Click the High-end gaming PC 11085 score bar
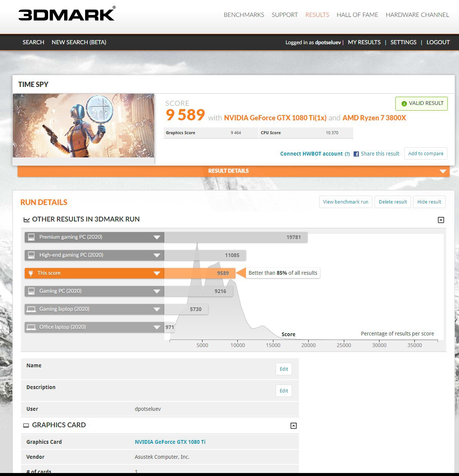 pos(205,255)
